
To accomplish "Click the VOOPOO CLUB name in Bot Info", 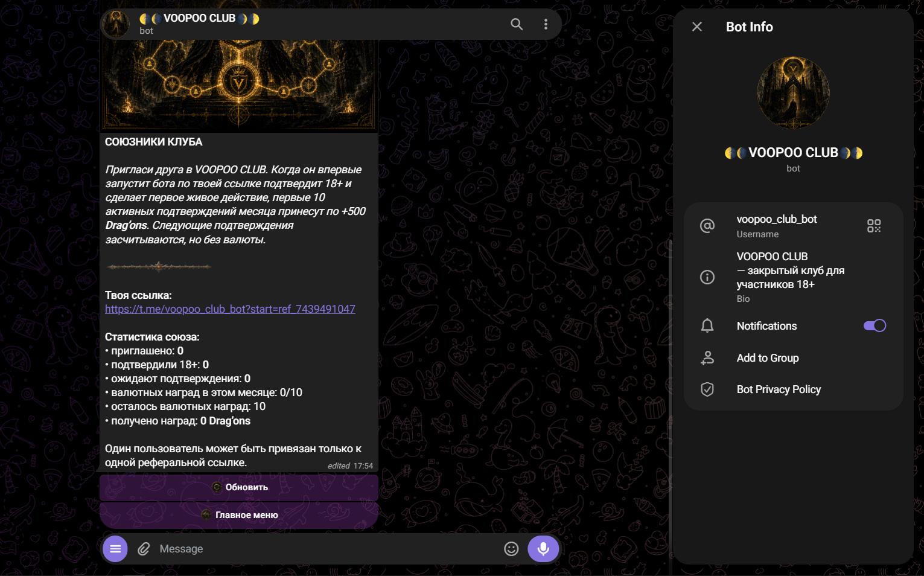I will tap(793, 153).
